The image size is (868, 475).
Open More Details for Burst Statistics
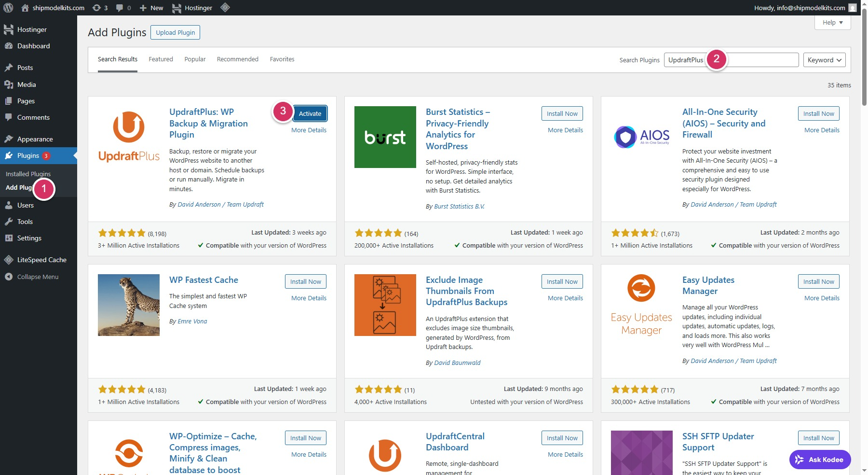[565, 130]
